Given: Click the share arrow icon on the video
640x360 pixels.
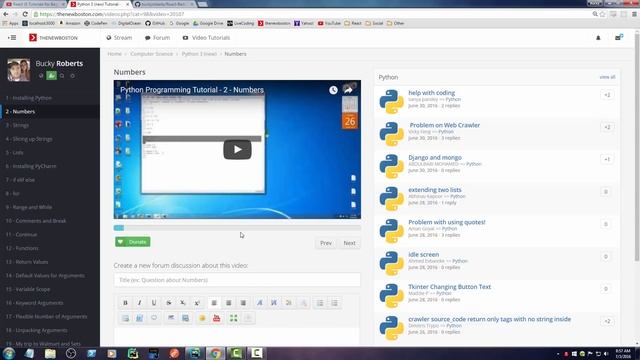Looking at the screenshot, I should click(348, 90).
